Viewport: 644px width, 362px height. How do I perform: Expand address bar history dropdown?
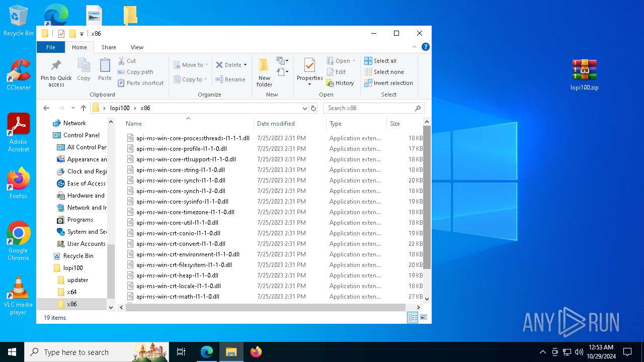[x=304, y=108]
